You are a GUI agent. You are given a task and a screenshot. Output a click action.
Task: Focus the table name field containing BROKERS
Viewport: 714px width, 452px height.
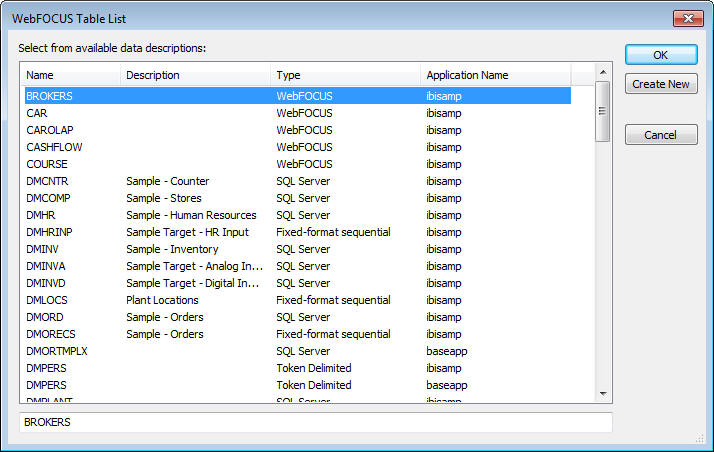coord(316,422)
